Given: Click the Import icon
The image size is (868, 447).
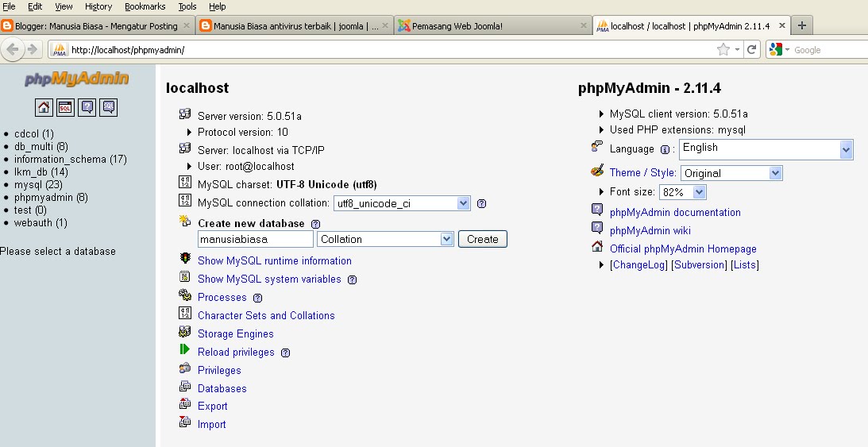Looking at the screenshot, I should (185, 422).
